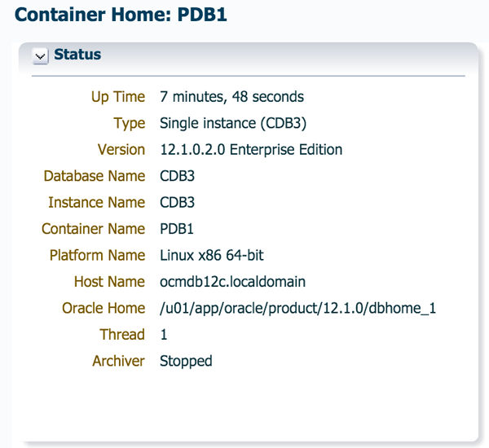Click the CDB3 value beside Instance Name

click(x=176, y=203)
